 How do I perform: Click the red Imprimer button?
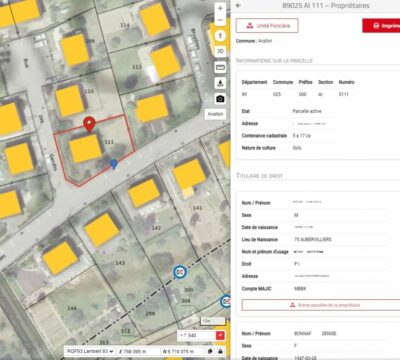click(x=381, y=26)
